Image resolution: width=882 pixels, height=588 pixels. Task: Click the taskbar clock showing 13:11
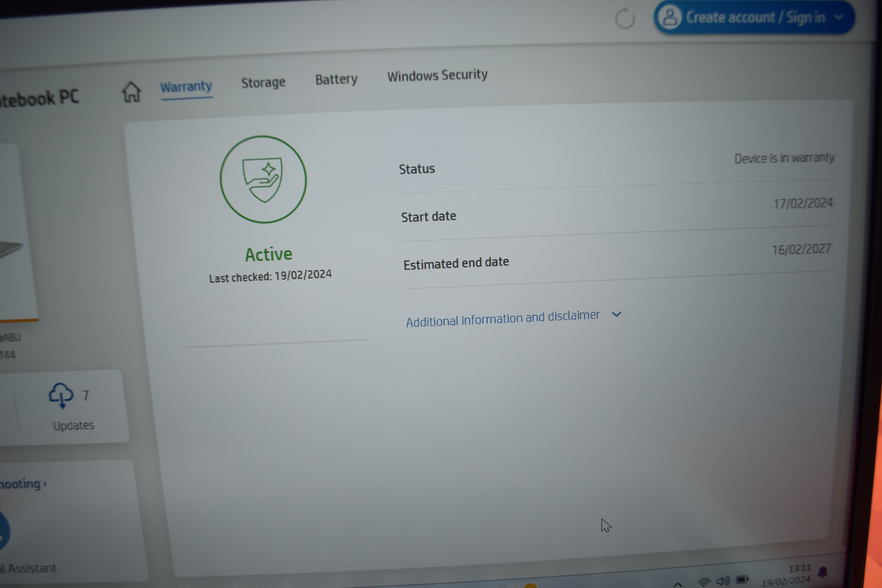coord(800,568)
